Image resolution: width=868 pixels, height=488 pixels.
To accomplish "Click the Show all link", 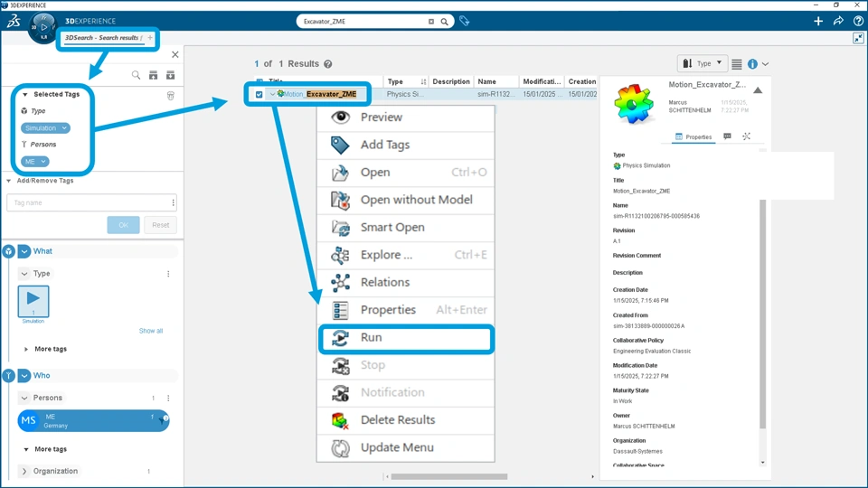I will click(151, 331).
